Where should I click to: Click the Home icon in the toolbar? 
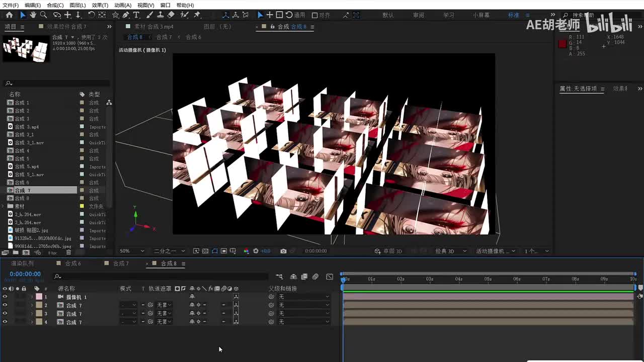tap(9, 15)
